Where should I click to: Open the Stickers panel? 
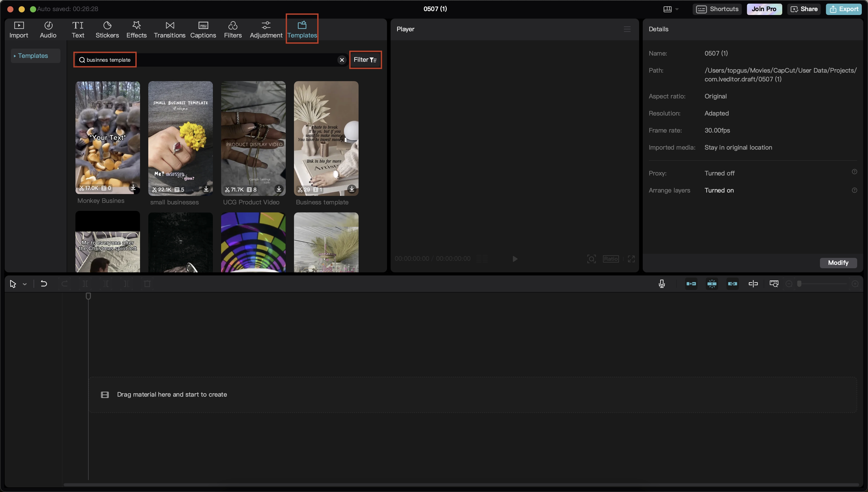click(107, 29)
